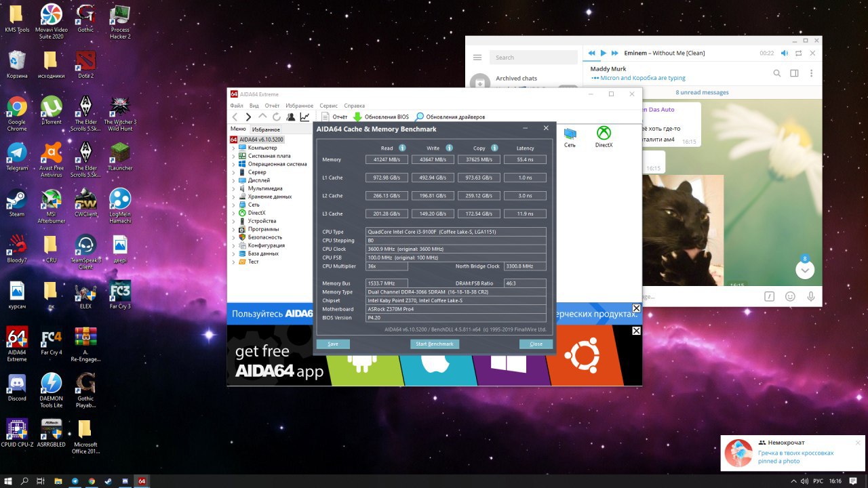Click AIDA64 forward navigation arrow
The height and width of the screenshot is (488, 868).
pos(248,117)
